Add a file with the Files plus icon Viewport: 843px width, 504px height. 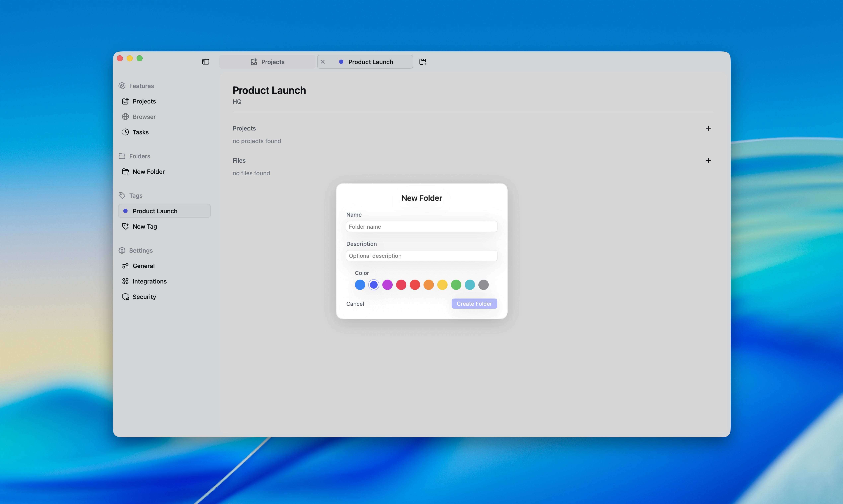point(708,160)
